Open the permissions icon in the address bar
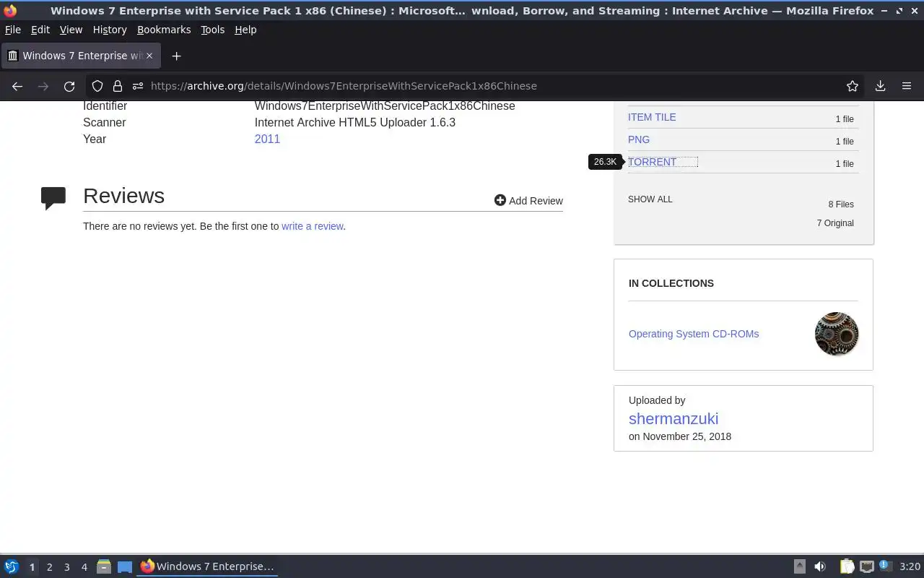Viewport: 924px width, 578px height. coord(137,86)
